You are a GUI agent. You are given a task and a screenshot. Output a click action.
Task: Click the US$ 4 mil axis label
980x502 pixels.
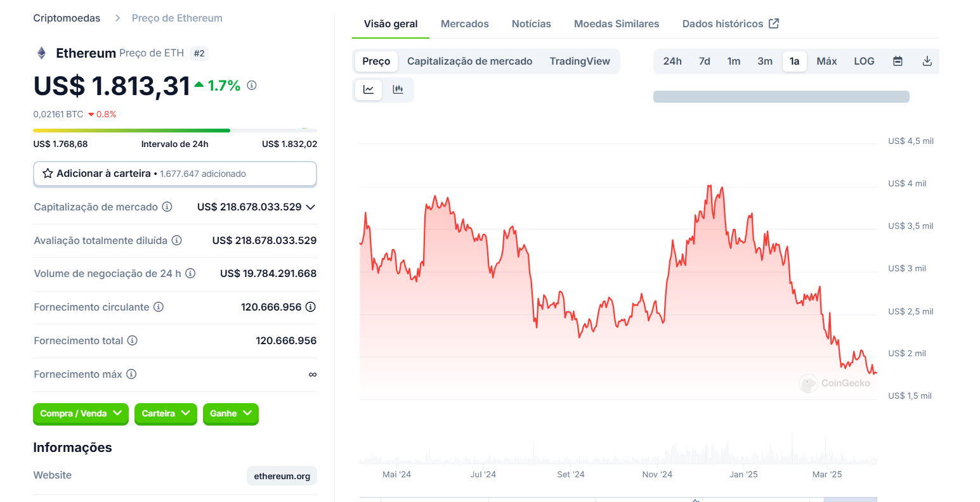click(x=907, y=184)
